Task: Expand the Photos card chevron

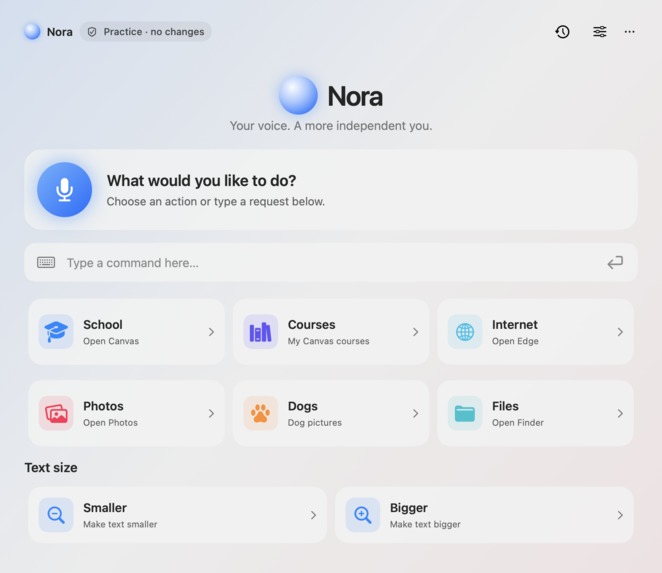Action: 212,413
